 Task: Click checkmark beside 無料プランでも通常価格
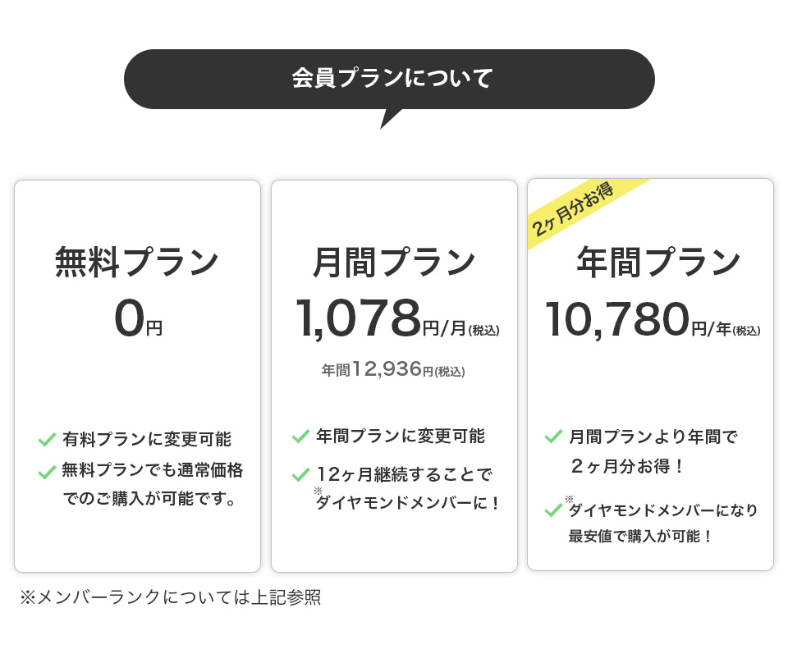click(x=47, y=473)
